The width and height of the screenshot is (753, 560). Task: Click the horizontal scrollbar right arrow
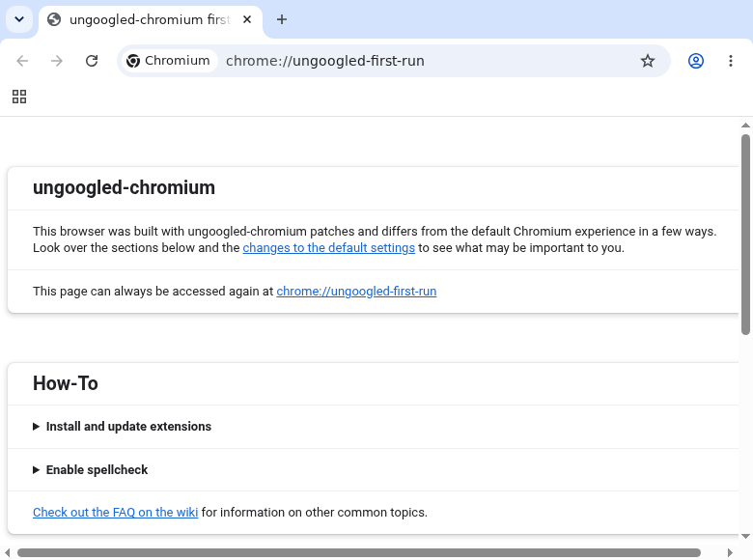click(730, 553)
